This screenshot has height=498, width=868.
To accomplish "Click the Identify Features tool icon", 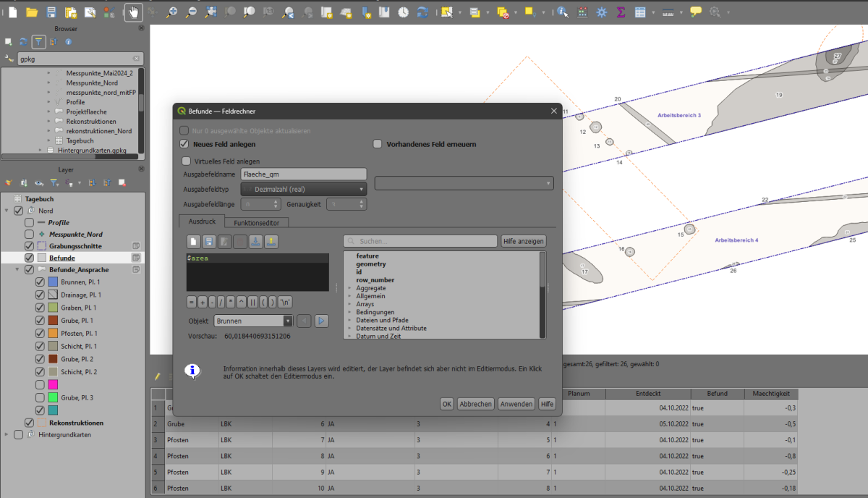I will [x=562, y=12].
